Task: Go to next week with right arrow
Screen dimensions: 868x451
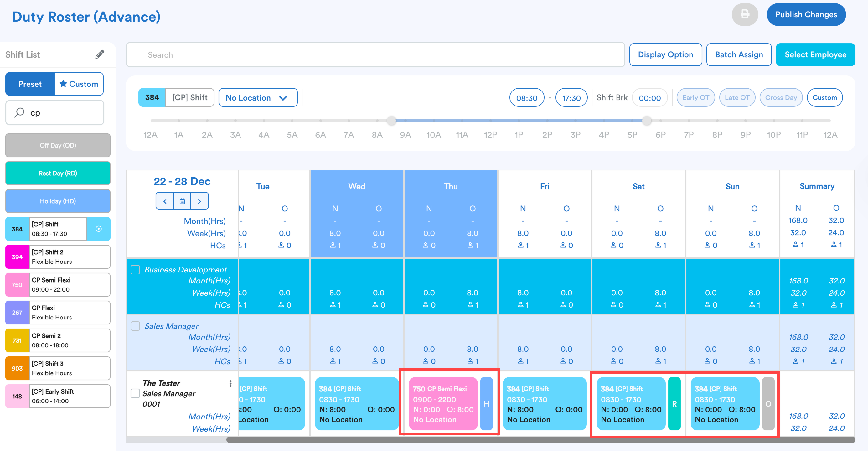Action: click(199, 201)
